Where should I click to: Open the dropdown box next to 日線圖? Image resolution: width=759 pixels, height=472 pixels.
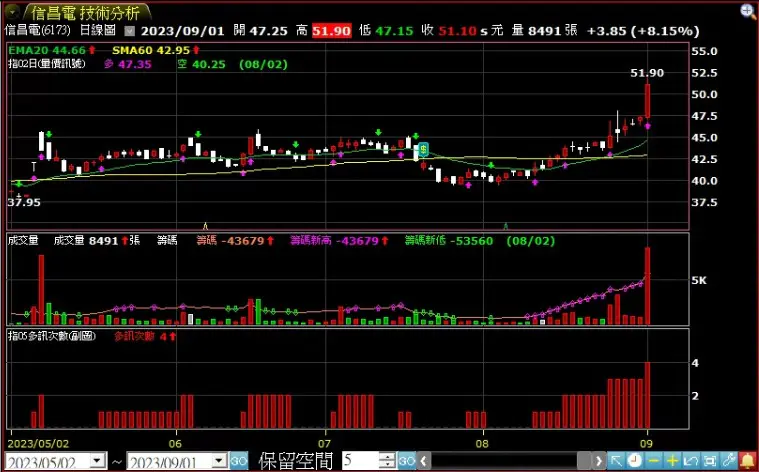point(129,31)
